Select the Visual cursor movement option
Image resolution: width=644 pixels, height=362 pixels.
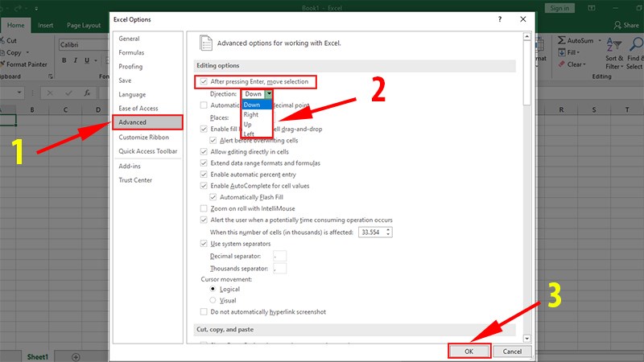pyautogui.click(x=213, y=300)
